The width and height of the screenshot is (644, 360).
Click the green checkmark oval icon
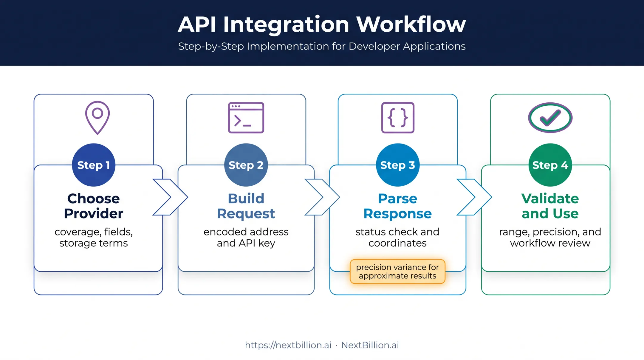tap(550, 118)
